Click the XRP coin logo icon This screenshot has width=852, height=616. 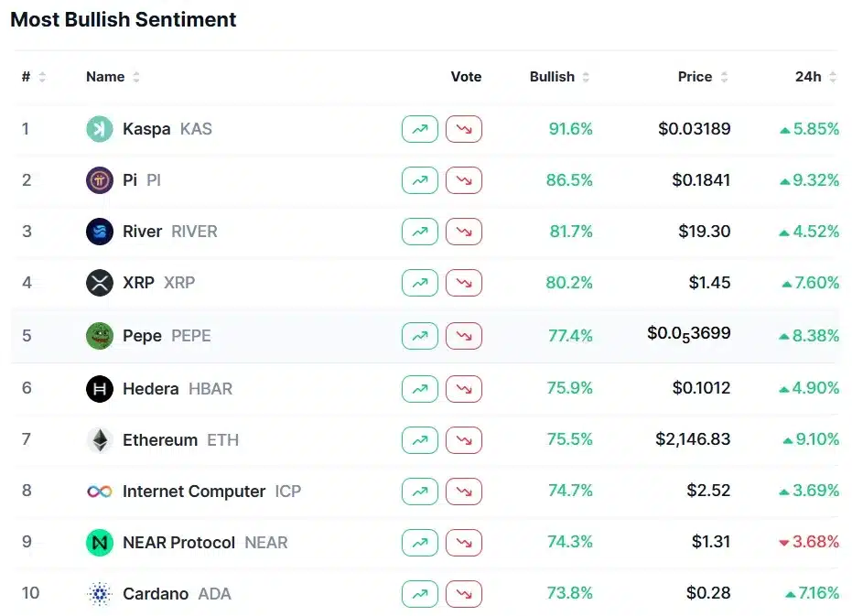tap(99, 283)
